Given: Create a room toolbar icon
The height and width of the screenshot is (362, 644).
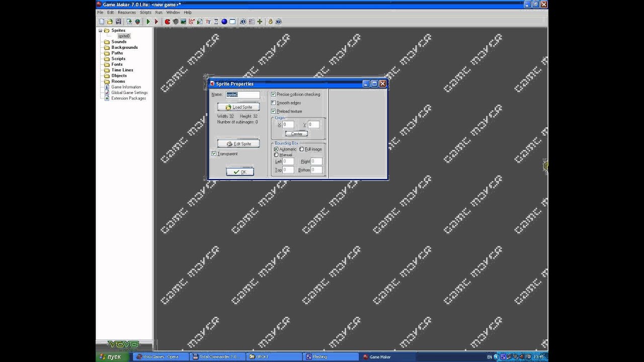Looking at the screenshot, I should pyautogui.click(x=232, y=22).
